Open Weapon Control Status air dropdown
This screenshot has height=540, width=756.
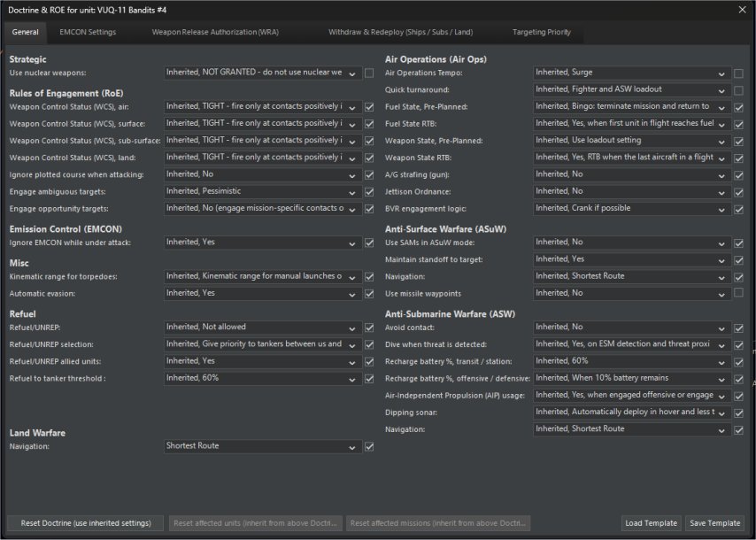pos(263,106)
